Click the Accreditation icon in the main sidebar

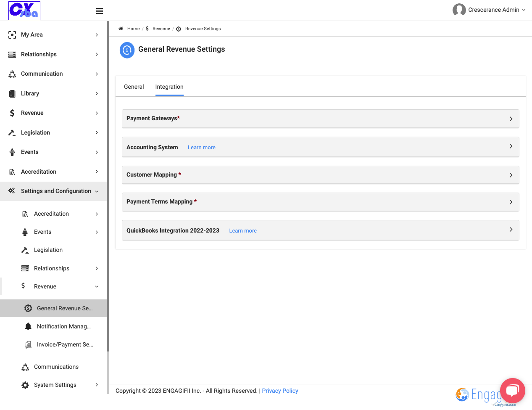point(12,172)
